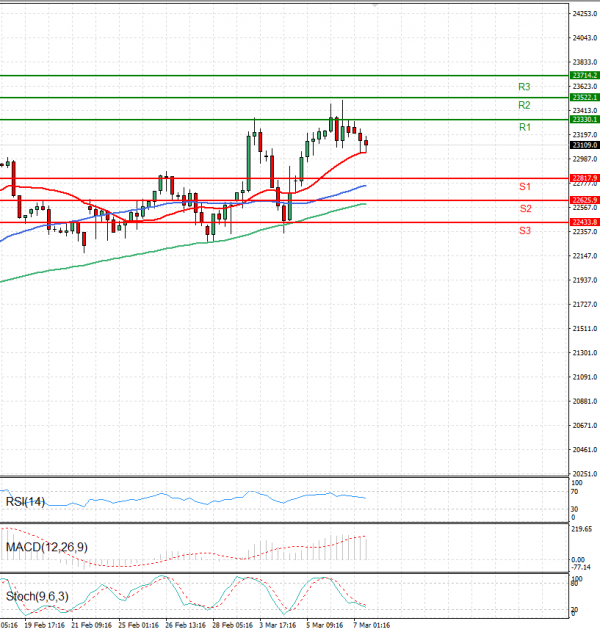This screenshot has width=600, height=632.
Task: Click the RSI 30 level value
Action: (x=575, y=509)
